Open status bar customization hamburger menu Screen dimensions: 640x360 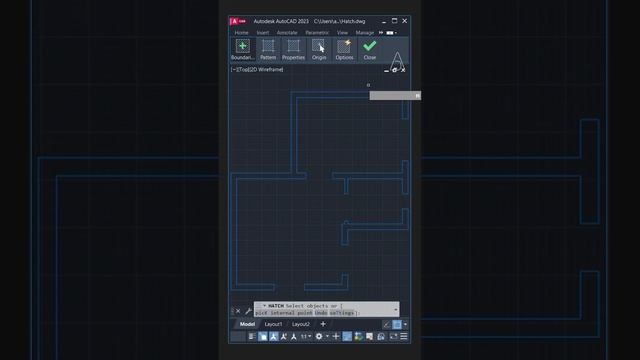pyautogui.click(x=404, y=336)
